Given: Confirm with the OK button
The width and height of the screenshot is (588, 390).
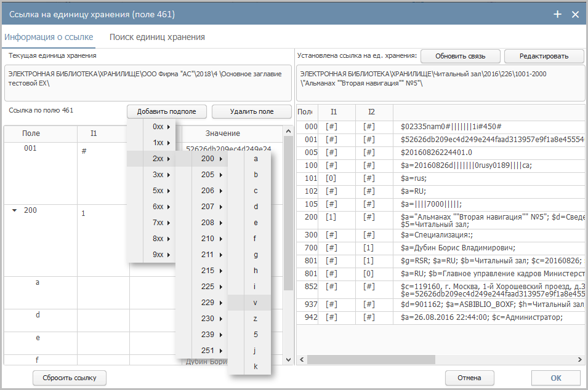Looking at the screenshot, I should point(555,378).
